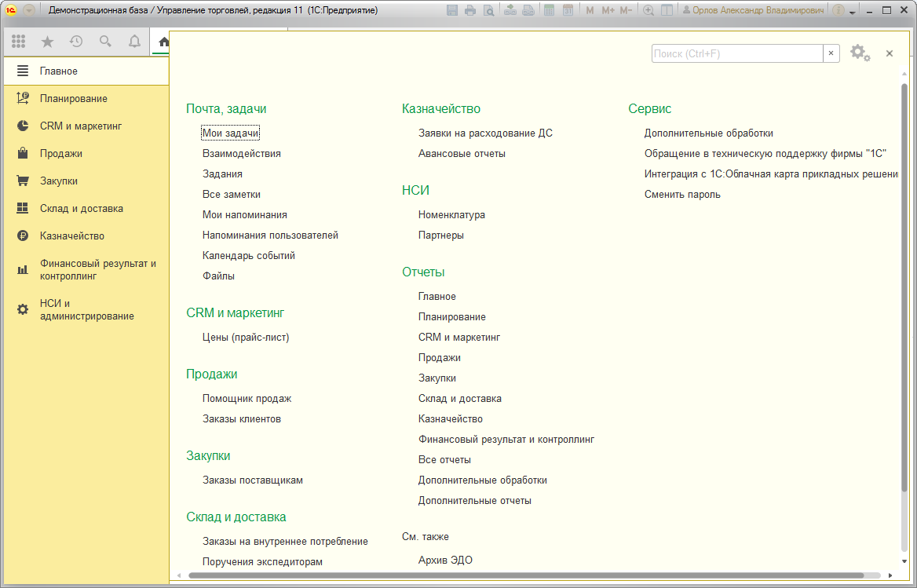The image size is (917, 588).
Task: Open Архив ЭДО link
Action: 445,560
